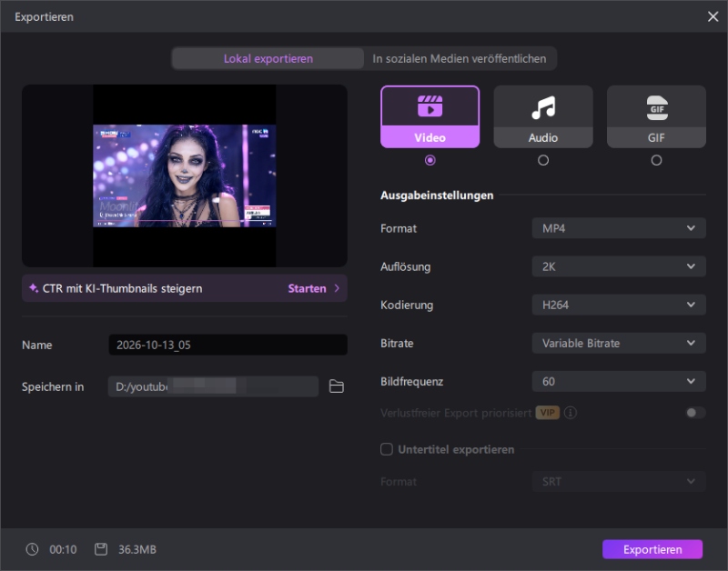Select the GIF radio button
The image size is (728, 571).
656,160
